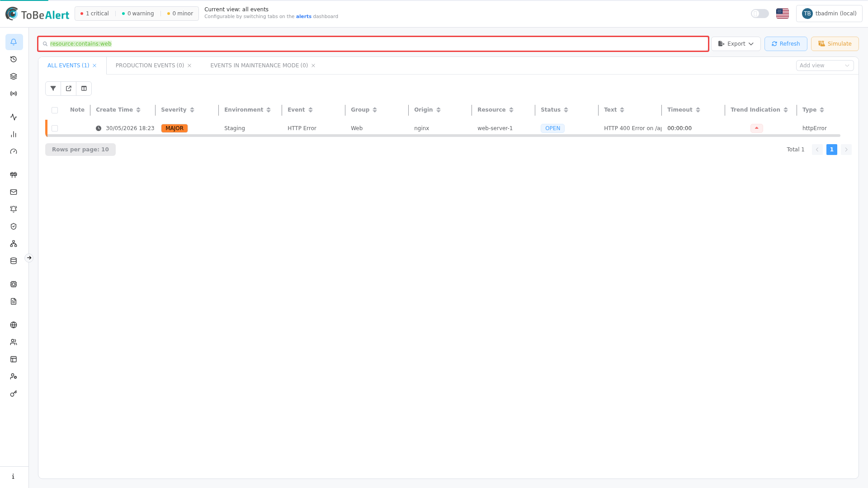The image size is (868, 488).
Task: Switch to EVENTS IN MAINTENANCE MODE tab
Action: [x=259, y=66]
